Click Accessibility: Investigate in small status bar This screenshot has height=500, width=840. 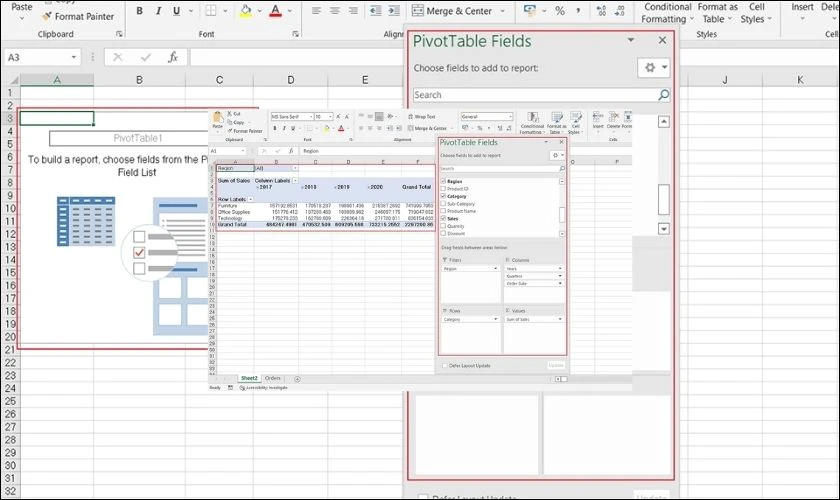pyautogui.click(x=263, y=387)
